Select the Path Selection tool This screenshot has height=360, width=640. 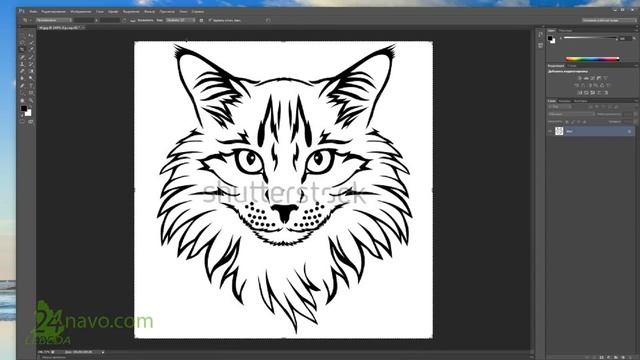coord(22,93)
